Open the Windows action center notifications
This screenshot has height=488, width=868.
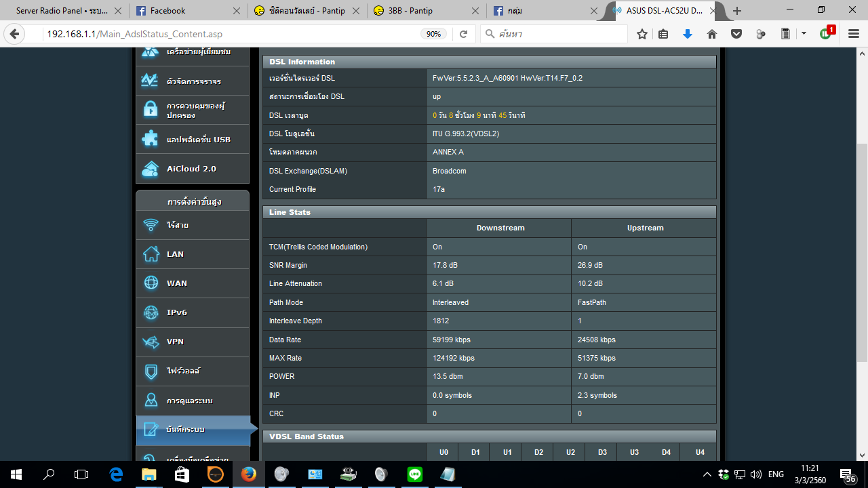tap(848, 474)
